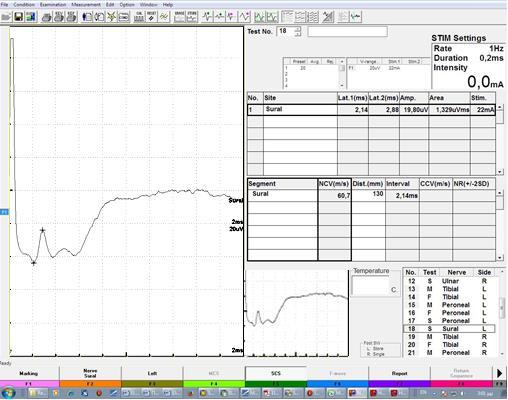This screenshot has height=400, width=508.
Task: Click test list scrollbar down arrow
Action: [502, 354]
